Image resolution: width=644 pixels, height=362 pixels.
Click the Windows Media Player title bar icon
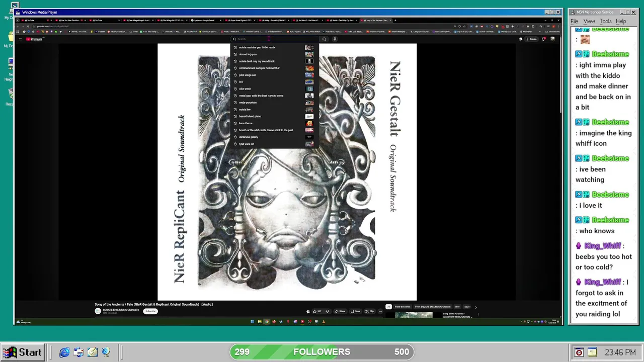coord(18,12)
